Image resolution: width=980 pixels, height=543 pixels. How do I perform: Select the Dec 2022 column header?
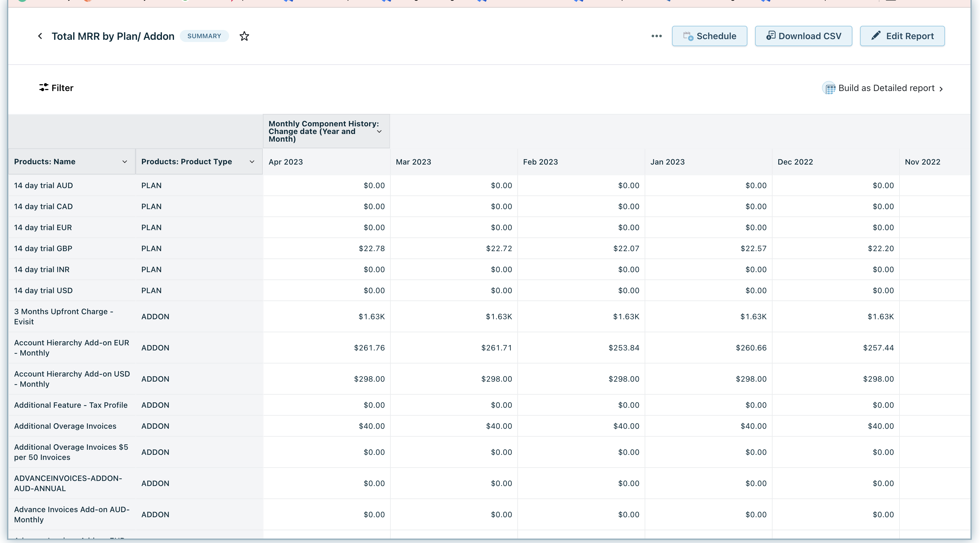[x=795, y=162]
